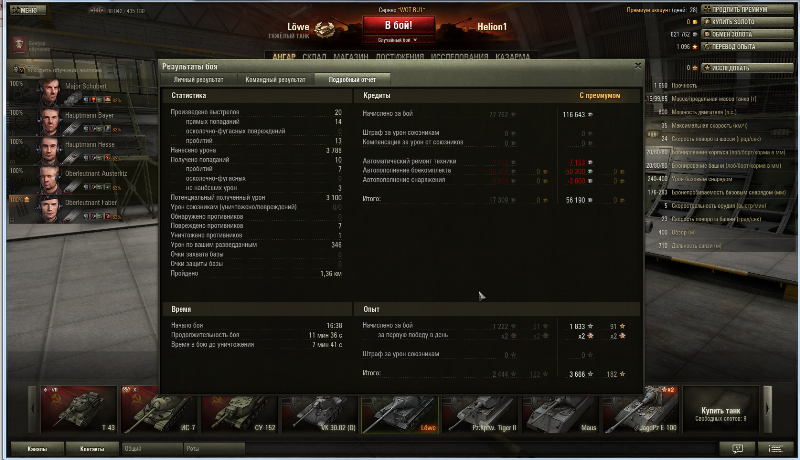Click the Боевое обучение emblem icon
The width and height of the screenshot is (800, 460).
pyautogui.click(x=19, y=45)
